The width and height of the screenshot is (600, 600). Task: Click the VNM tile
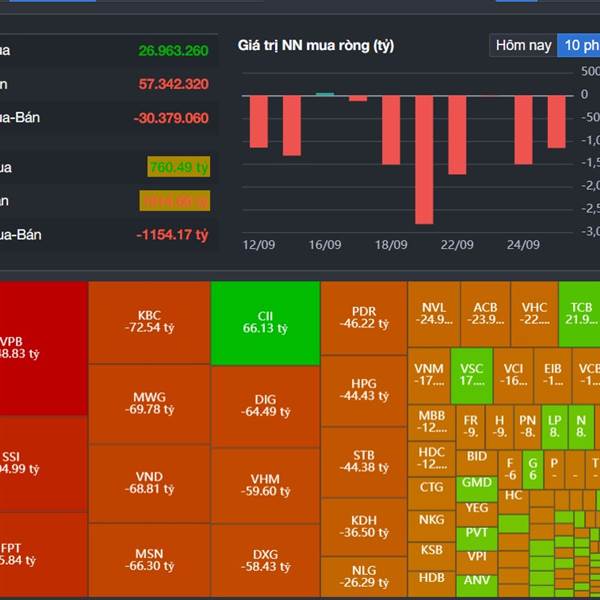tap(429, 376)
